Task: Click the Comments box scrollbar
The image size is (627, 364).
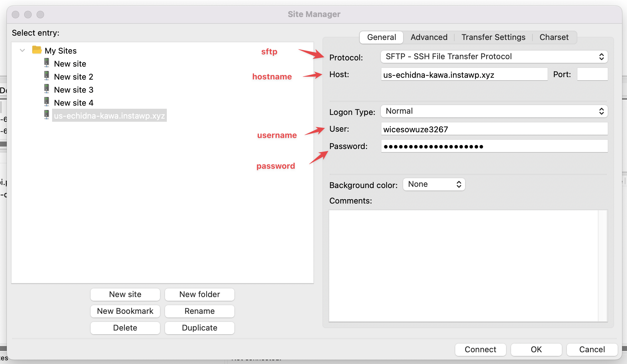Action: [x=603, y=265]
